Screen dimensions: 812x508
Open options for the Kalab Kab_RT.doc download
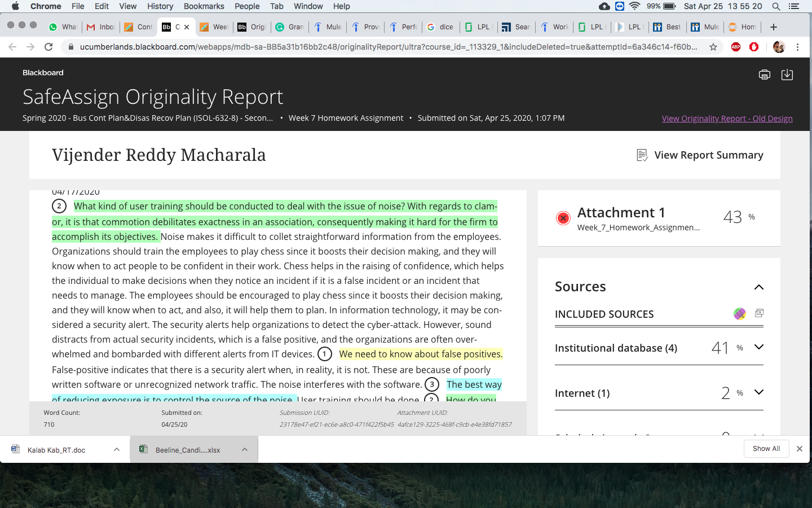(117, 450)
